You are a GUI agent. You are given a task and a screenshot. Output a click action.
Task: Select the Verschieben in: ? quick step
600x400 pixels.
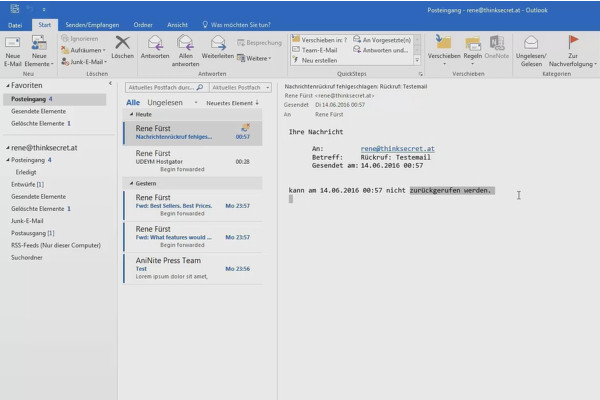(x=320, y=40)
